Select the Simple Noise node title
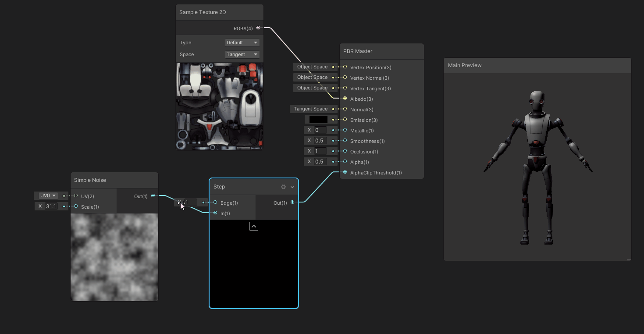The width and height of the screenshot is (644, 334). point(90,180)
